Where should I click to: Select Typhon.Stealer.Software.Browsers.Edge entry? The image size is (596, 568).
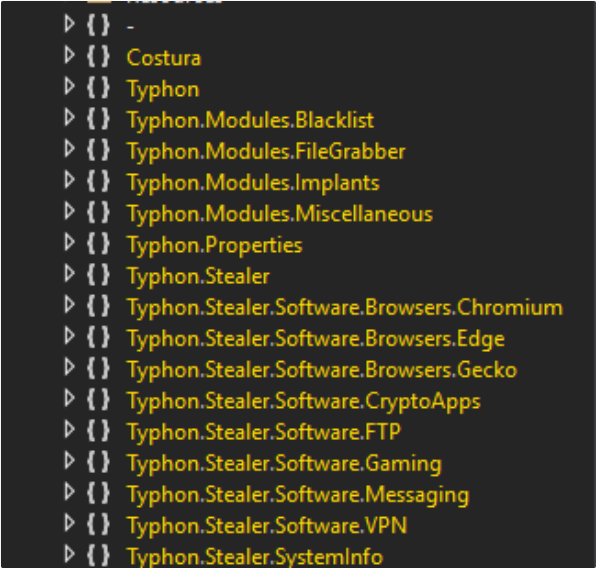(316, 339)
